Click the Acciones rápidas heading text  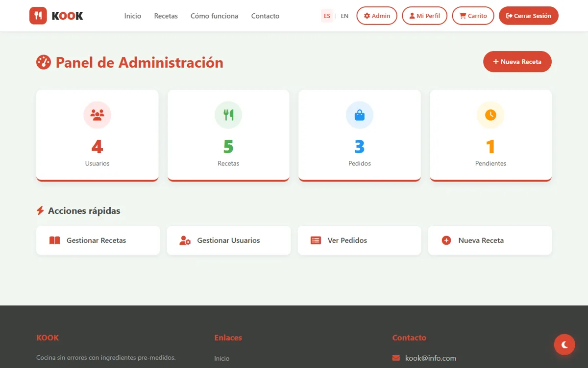[84, 210]
